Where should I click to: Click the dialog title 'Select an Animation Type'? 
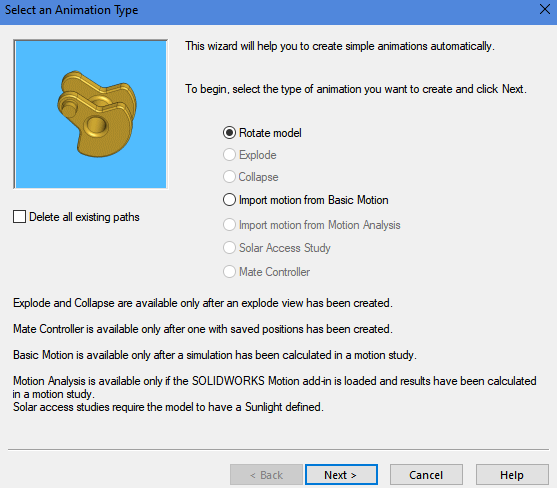click(x=71, y=10)
